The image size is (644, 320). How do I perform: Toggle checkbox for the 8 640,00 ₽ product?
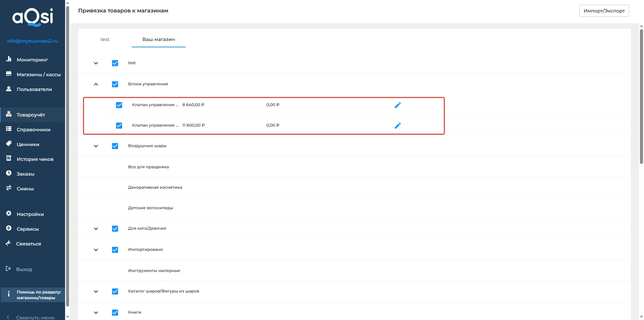[119, 105]
